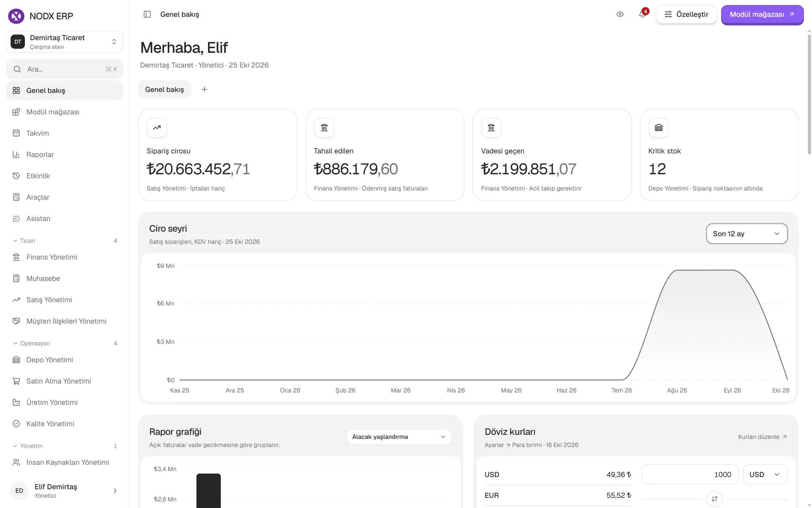Open Modül mağazası in sidebar
Screen dimensions: 812x508
click(x=65, y=112)
